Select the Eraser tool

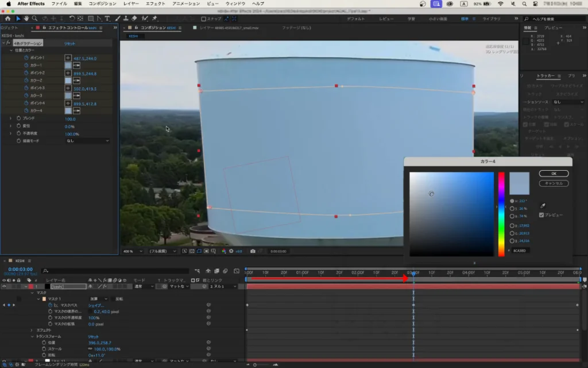click(134, 18)
